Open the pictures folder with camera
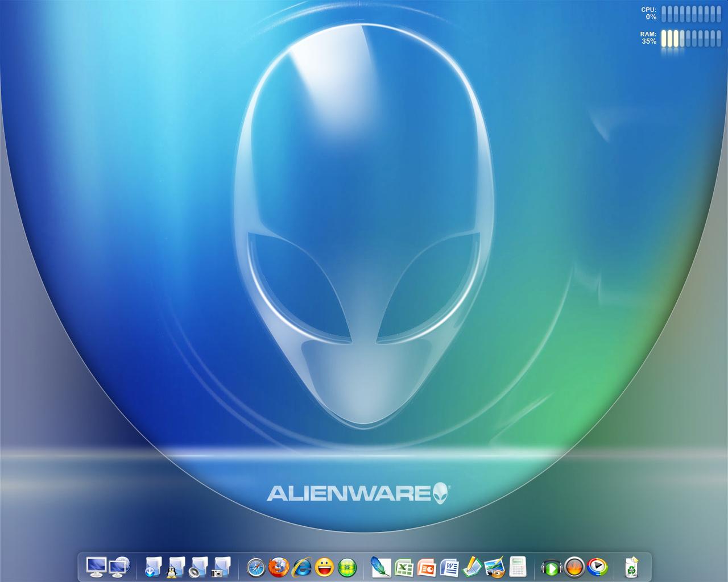Screen dimensions: 728x582 [221, 567]
